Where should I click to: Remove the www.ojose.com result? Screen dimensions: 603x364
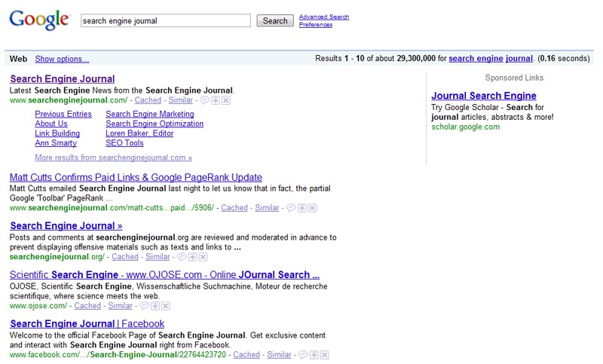[x=165, y=306]
